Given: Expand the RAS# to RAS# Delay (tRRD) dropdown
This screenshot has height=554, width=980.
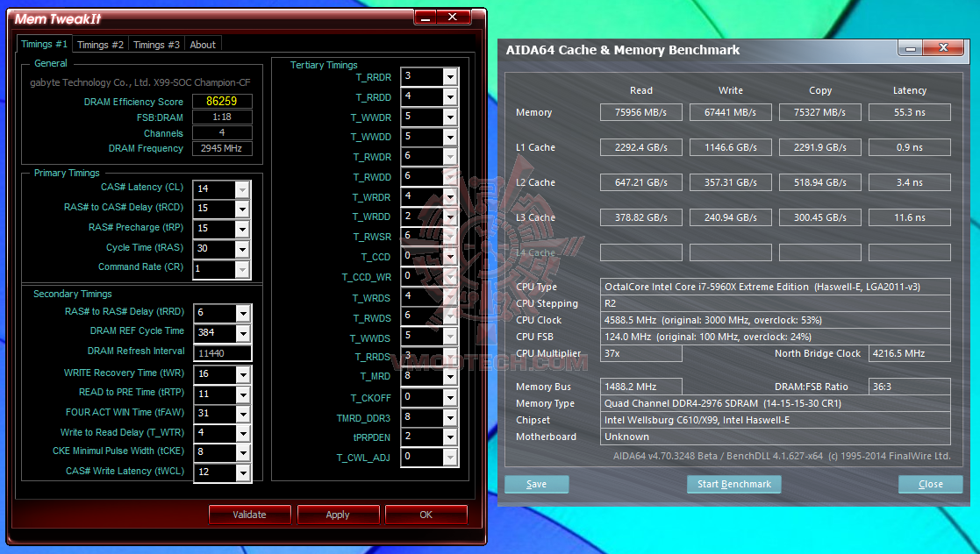Looking at the screenshot, I should tap(242, 314).
